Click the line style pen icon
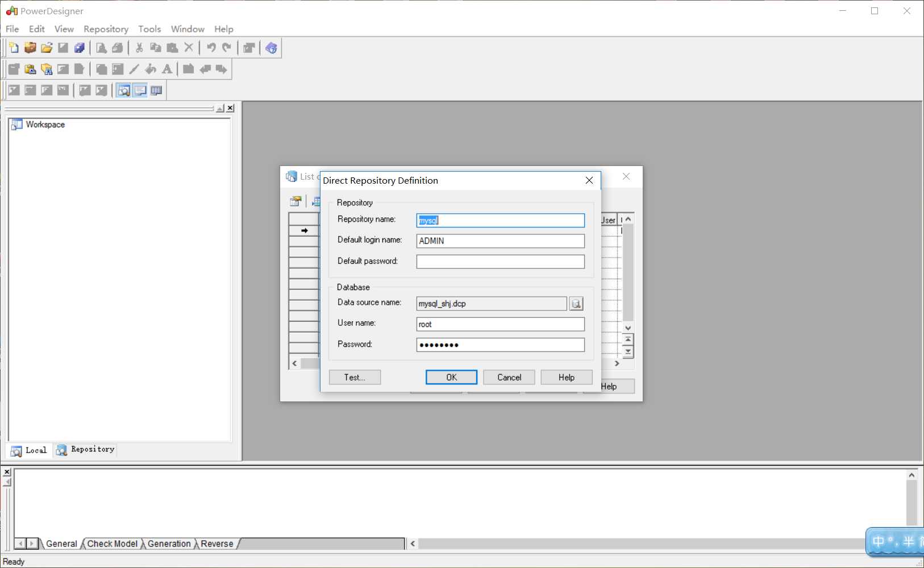The height and width of the screenshot is (568, 924). point(134,69)
